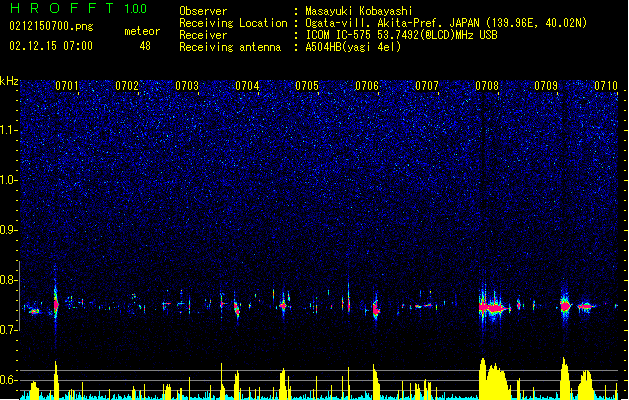The width and height of the screenshot is (629, 400).
Task: Click the 0706 time marker
Action: (367, 86)
